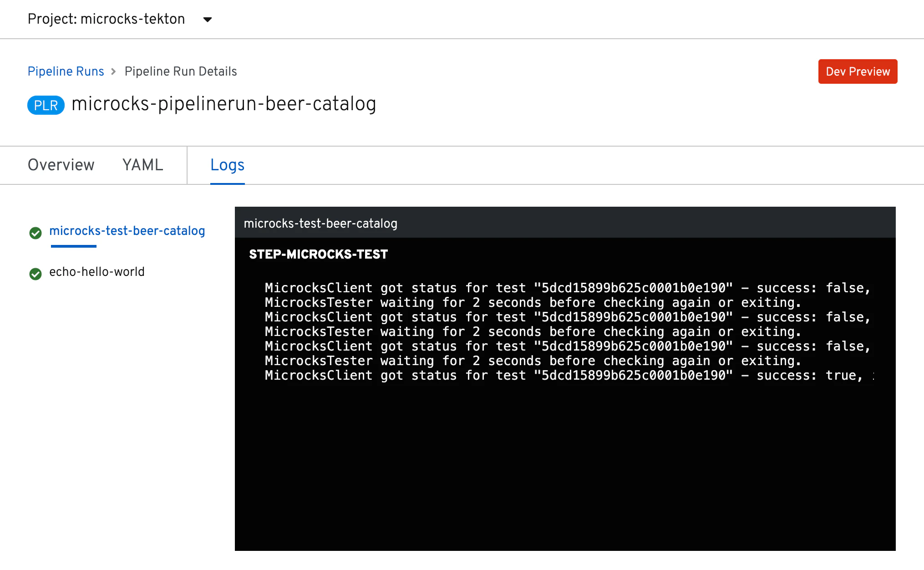Click the Project: microcks-tekton label
924x570 pixels.
pyautogui.click(x=106, y=19)
